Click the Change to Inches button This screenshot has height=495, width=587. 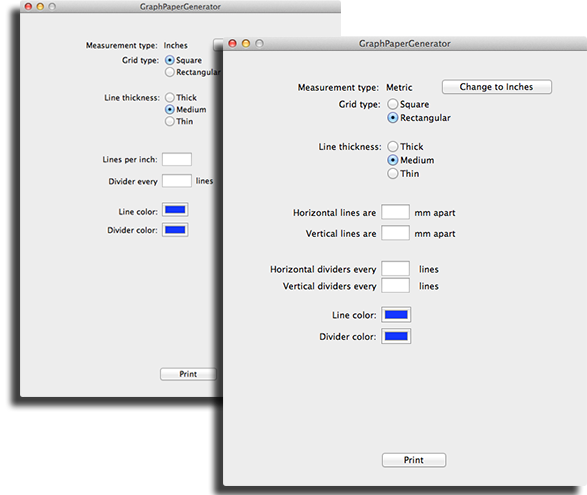(x=496, y=86)
